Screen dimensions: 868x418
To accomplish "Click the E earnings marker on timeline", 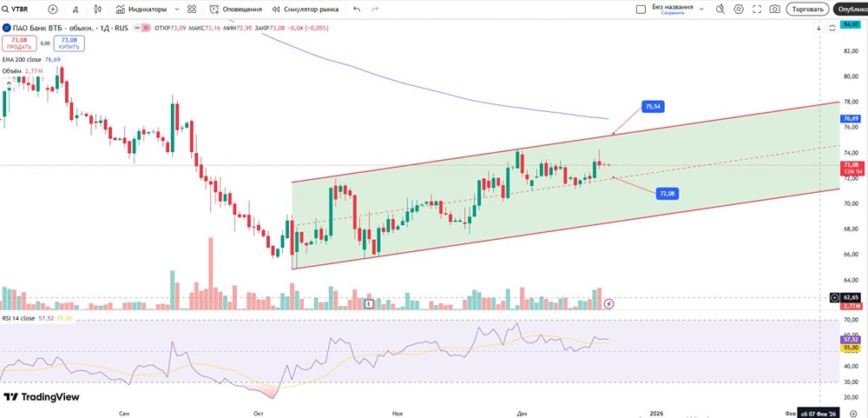I will pyautogui.click(x=369, y=303).
